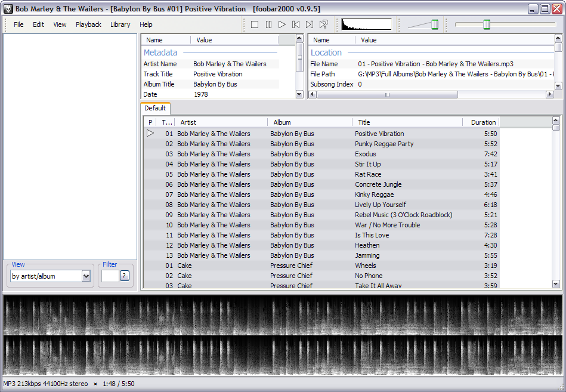Click the Filter text input field
This screenshot has width=566, height=392.
click(110, 276)
